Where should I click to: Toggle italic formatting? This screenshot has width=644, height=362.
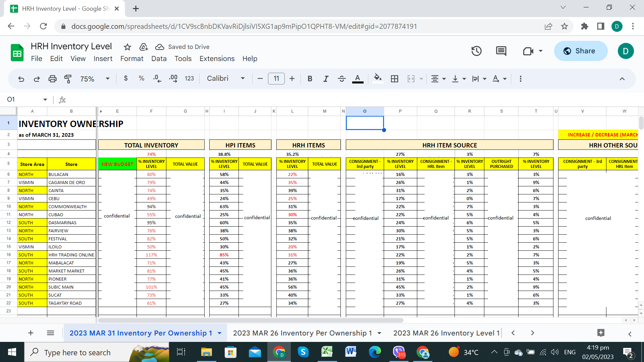pos(326,79)
